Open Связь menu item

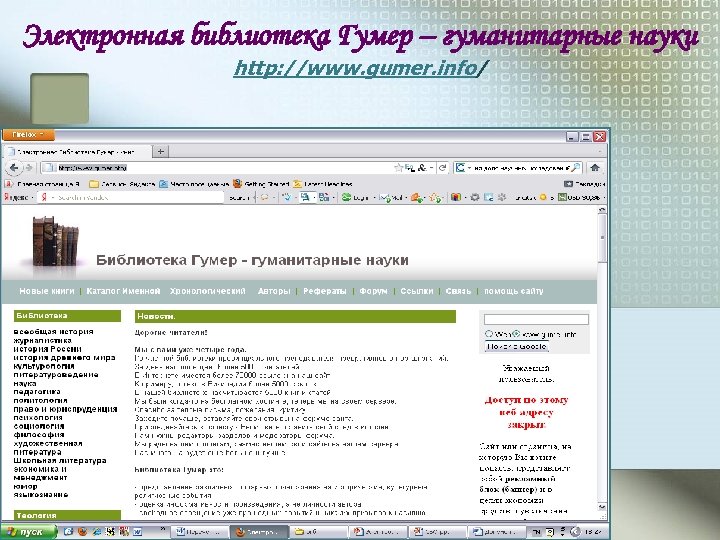click(458, 291)
